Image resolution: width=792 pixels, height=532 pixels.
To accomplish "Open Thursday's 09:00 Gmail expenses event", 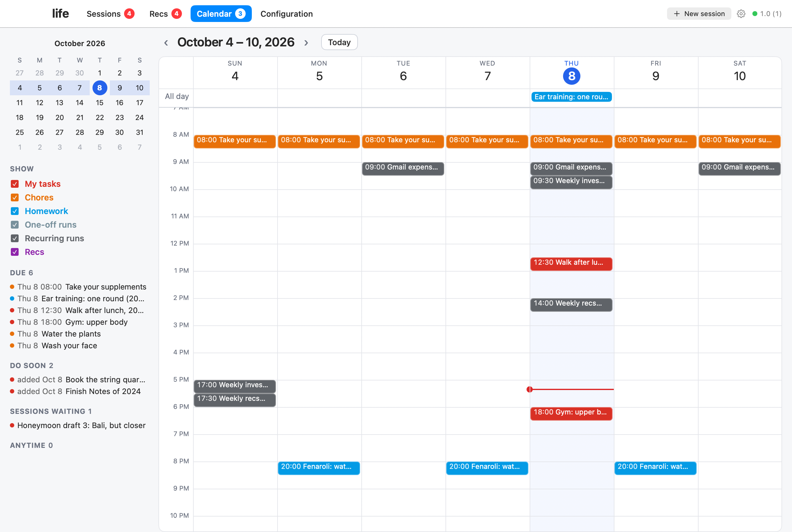I will [x=571, y=168].
